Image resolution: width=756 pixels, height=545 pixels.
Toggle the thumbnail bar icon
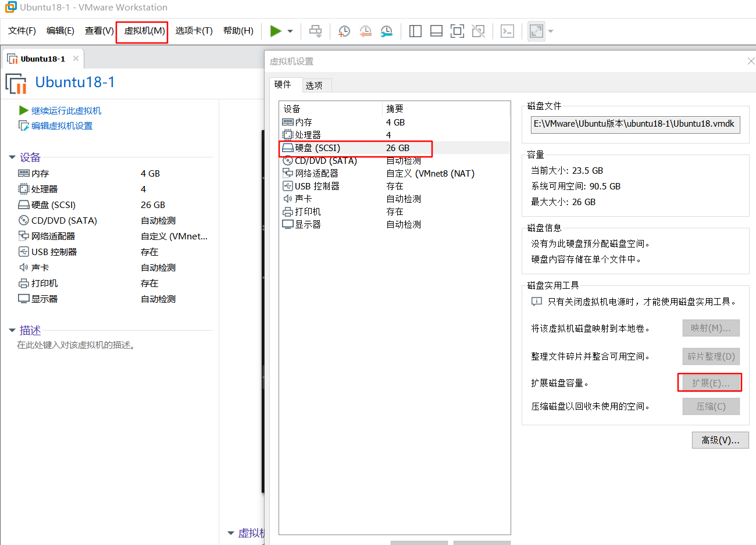tap(436, 31)
